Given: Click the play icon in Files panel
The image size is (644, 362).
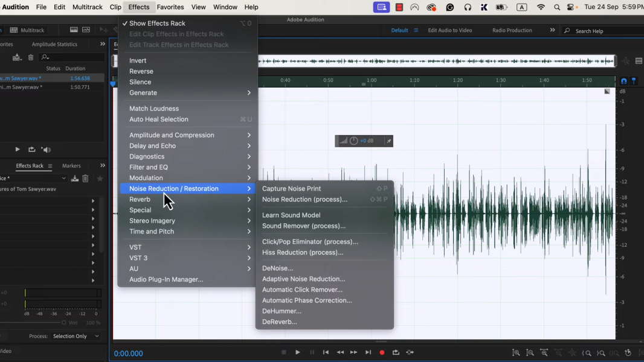Looking at the screenshot, I should [x=18, y=150].
